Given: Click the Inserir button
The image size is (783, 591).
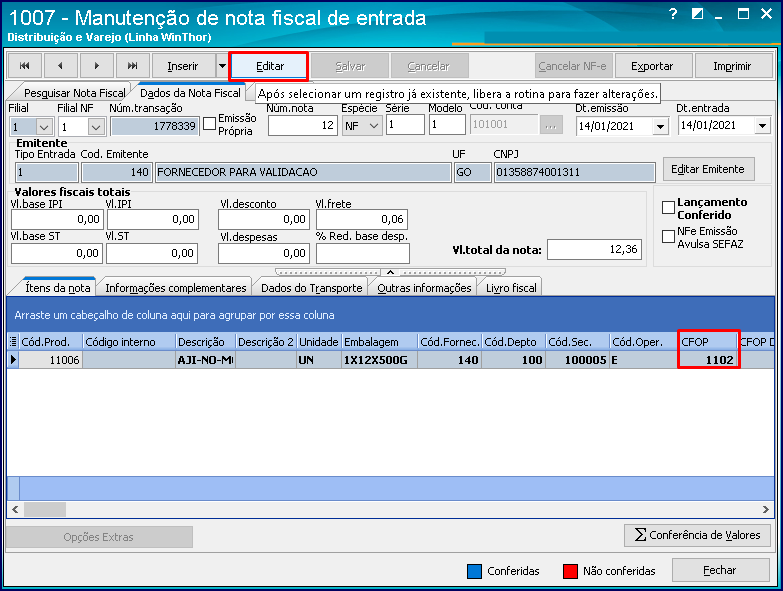Looking at the screenshot, I should coord(183,66).
